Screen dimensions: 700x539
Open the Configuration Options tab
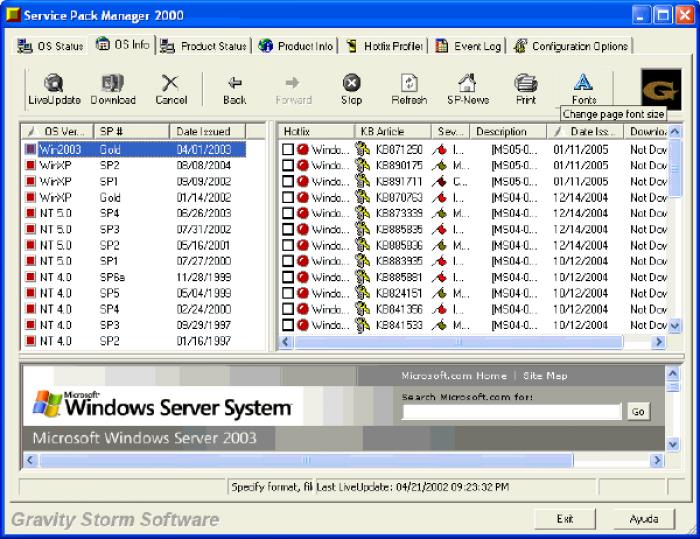[x=571, y=46]
